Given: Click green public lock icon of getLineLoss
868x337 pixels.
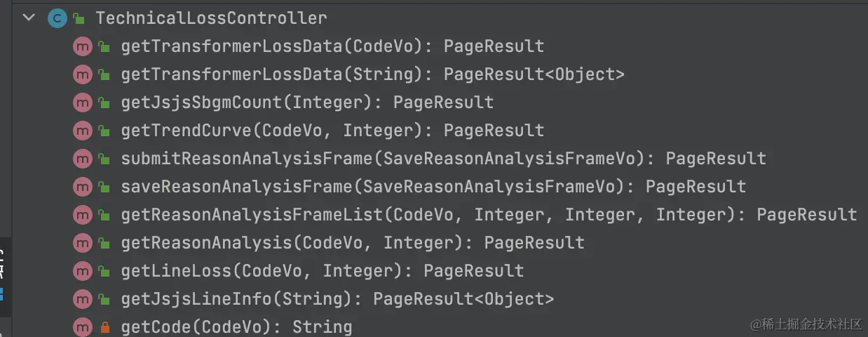Looking at the screenshot, I should [104, 271].
